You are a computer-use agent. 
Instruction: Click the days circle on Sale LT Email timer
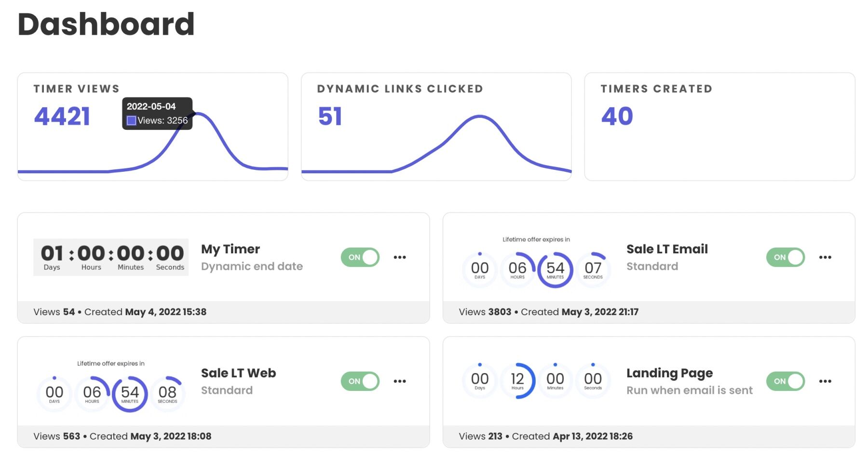click(479, 269)
